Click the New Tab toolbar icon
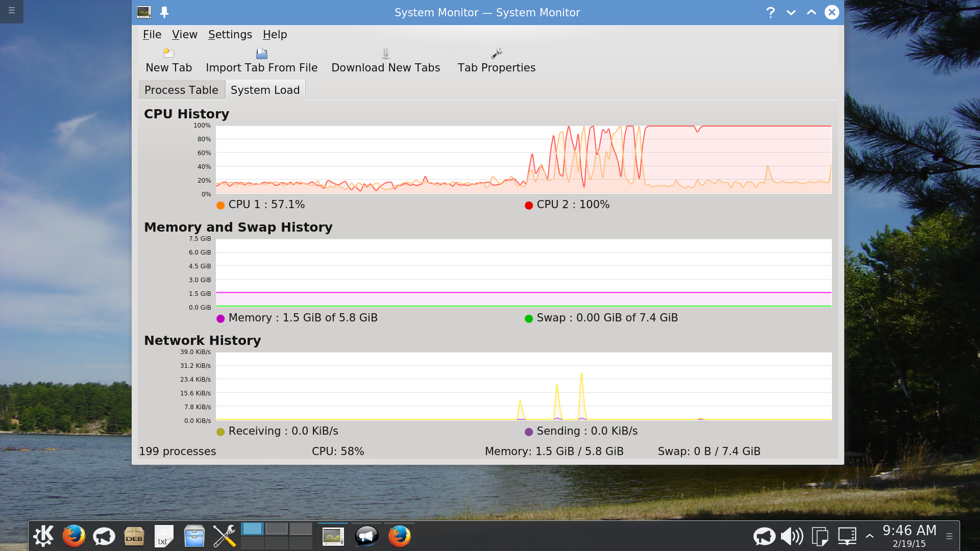Image resolution: width=980 pixels, height=551 pixels. [x=168, y=53]
